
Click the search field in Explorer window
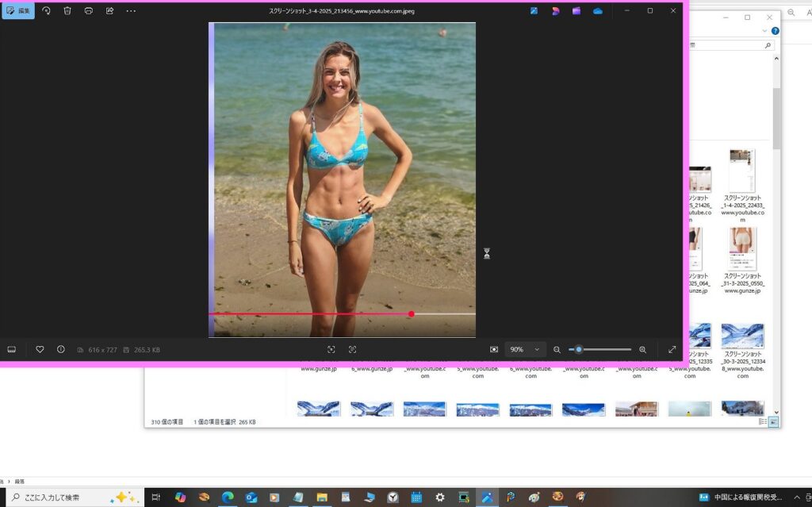pos(731,45)
